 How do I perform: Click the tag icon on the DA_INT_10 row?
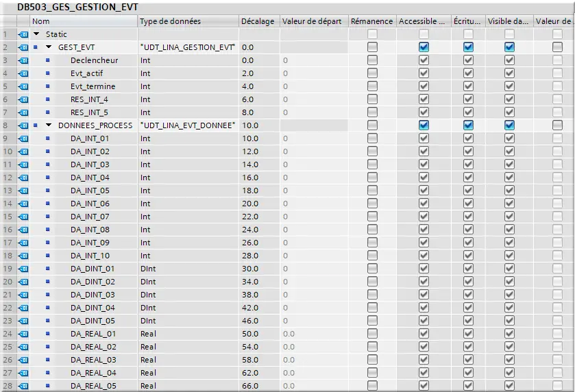click(23, 256)
